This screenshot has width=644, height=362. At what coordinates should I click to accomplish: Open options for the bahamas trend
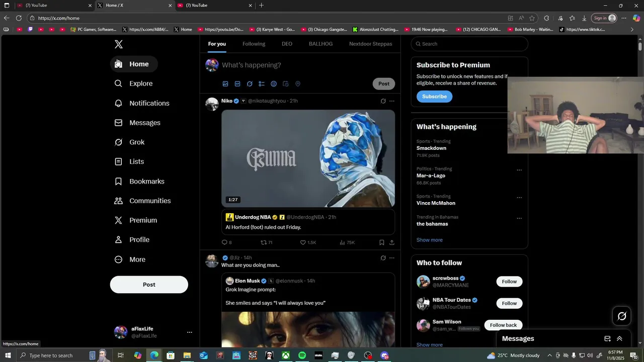tap(519, 218)
